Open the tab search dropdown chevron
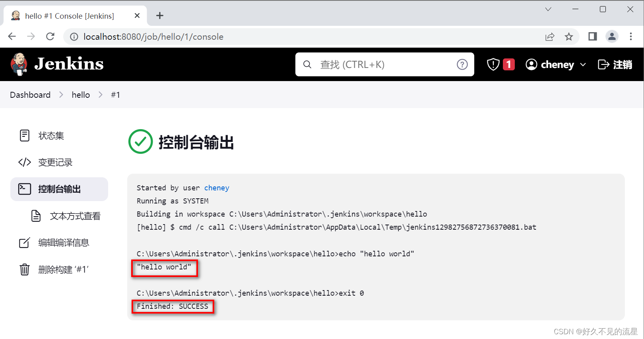 (x=548, y=9)
